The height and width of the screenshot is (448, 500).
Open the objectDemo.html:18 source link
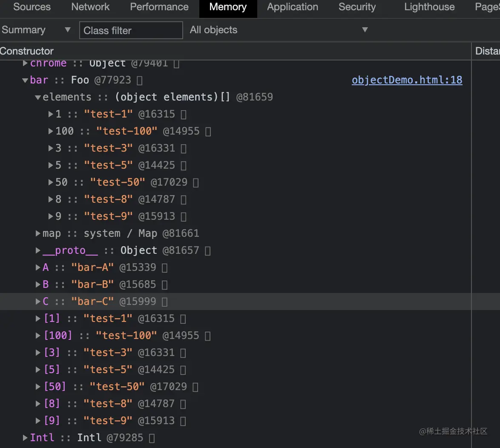click(407, 80)
